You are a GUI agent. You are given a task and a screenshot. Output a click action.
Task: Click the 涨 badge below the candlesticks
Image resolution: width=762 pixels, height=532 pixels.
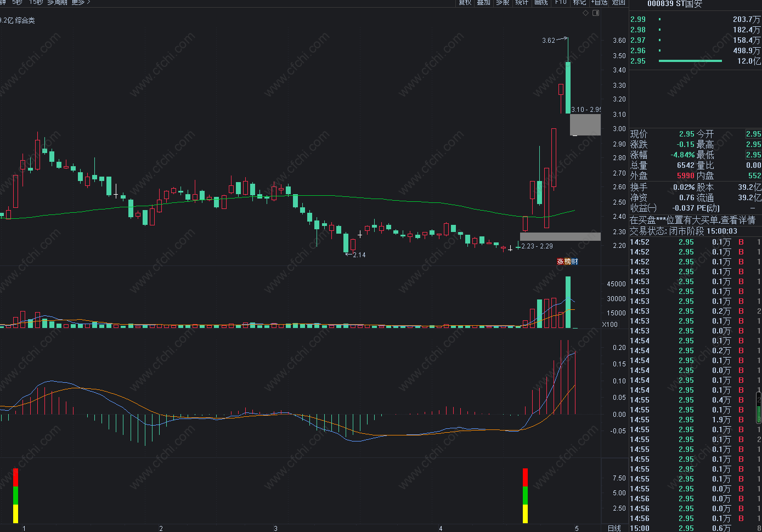tap(561, 262)
